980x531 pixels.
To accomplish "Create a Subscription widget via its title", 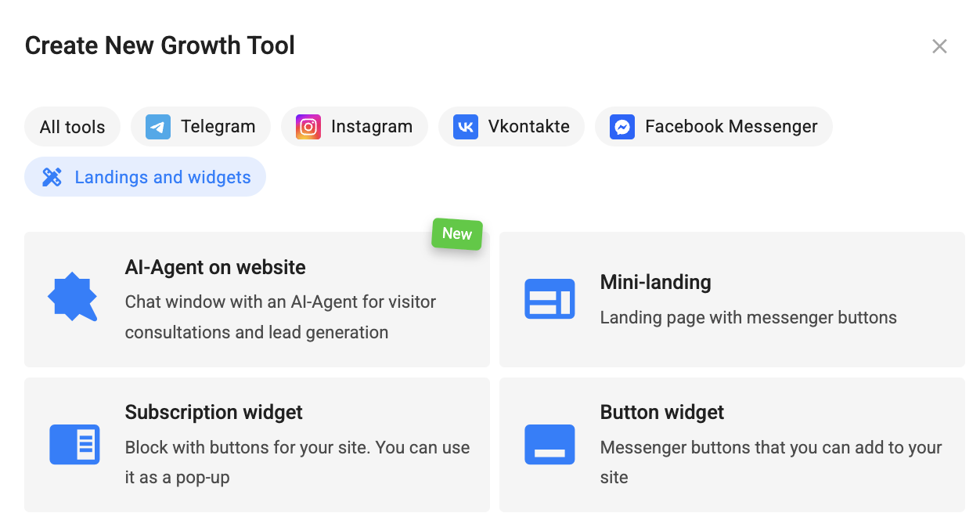I will point(214,412).
